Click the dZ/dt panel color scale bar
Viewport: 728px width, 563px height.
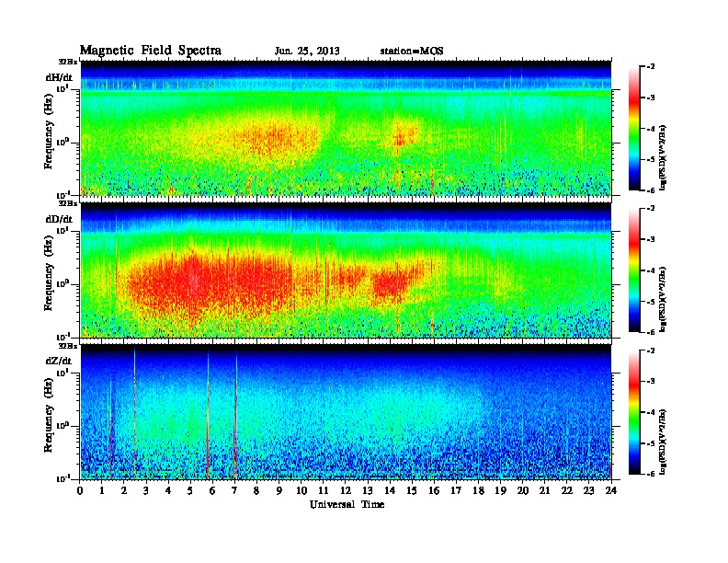(x=634, y=412)
